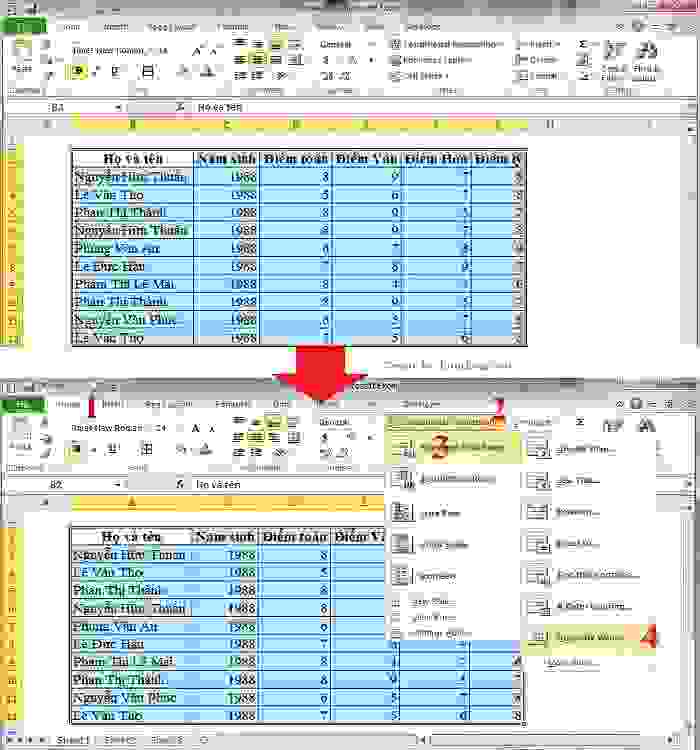The height and width of the screenshot is (750, 700).
Task: Choose Greater Than in submenu
Action: [588, 449]
